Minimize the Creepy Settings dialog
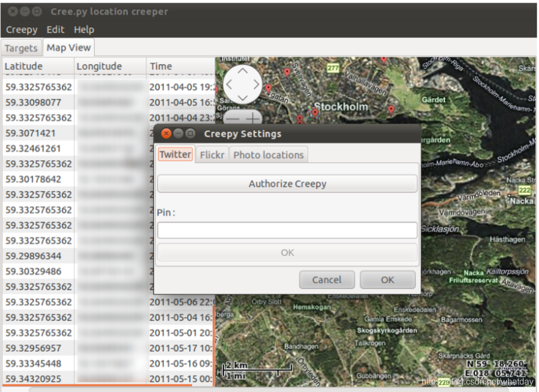This screenshot has height=392, width=539. pos(178,133)
